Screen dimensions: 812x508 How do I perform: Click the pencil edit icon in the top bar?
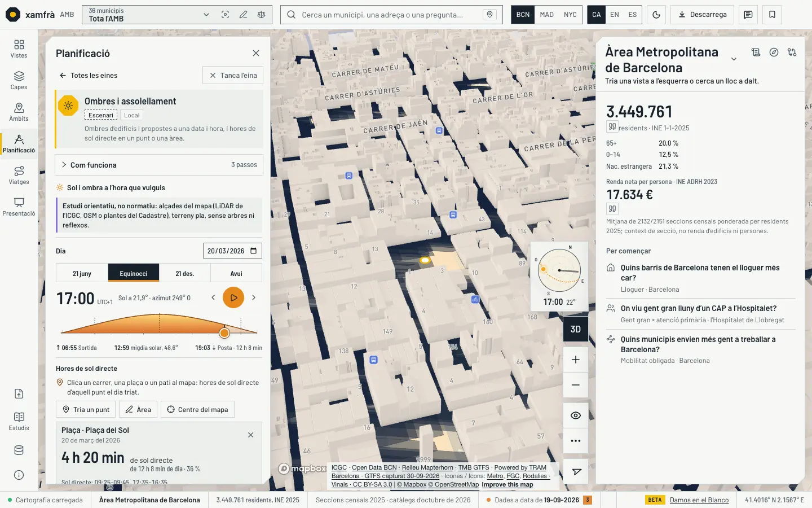coord(243,15)
